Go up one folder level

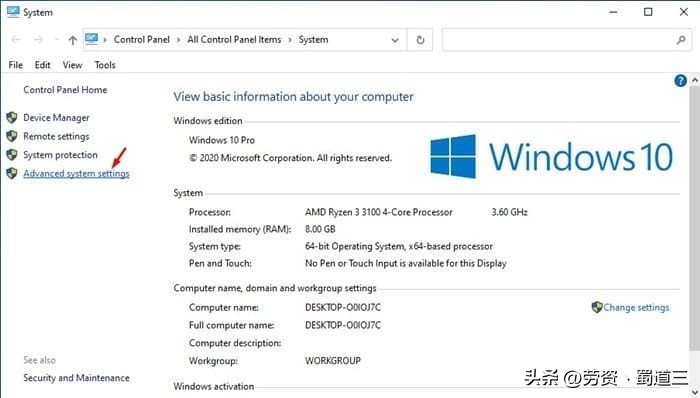[x=72, y=40]
